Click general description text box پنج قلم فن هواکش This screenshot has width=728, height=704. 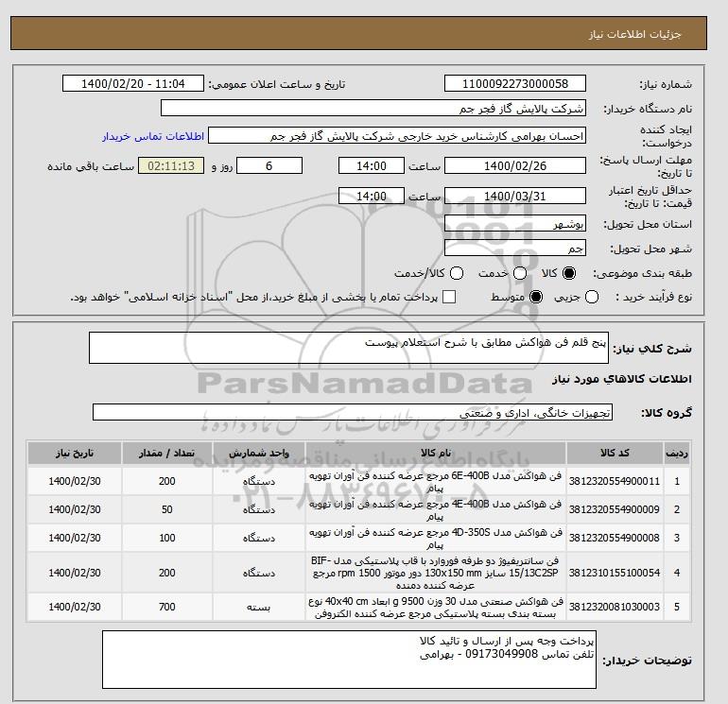click(349, 348)
